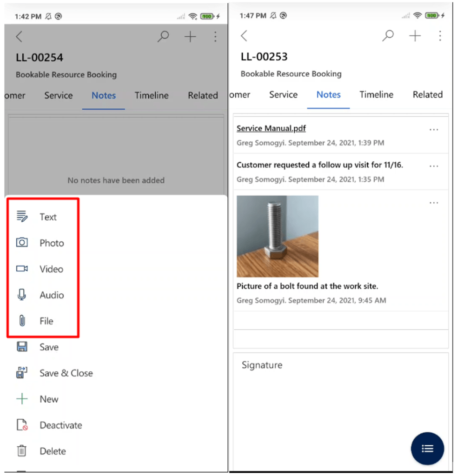Open options for the bolt picture note
Screen dimensions: 457x476
tap(434, 203)
